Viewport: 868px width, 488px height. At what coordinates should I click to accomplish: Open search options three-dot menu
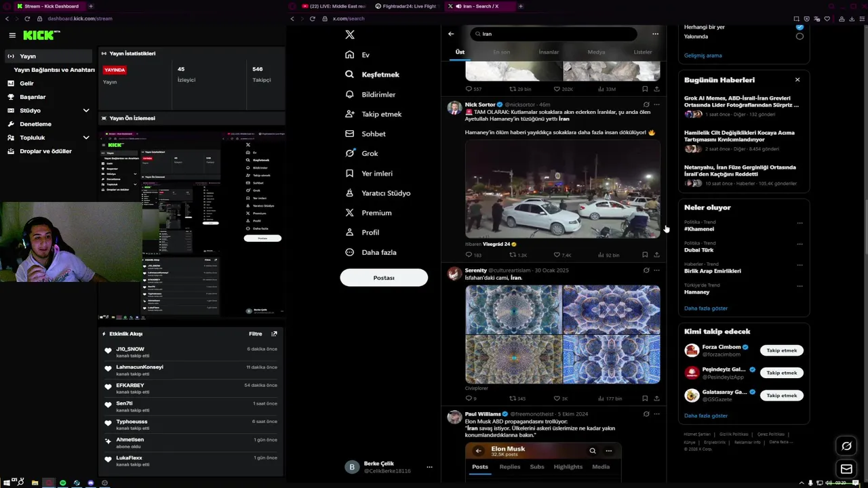click(655, 34)
